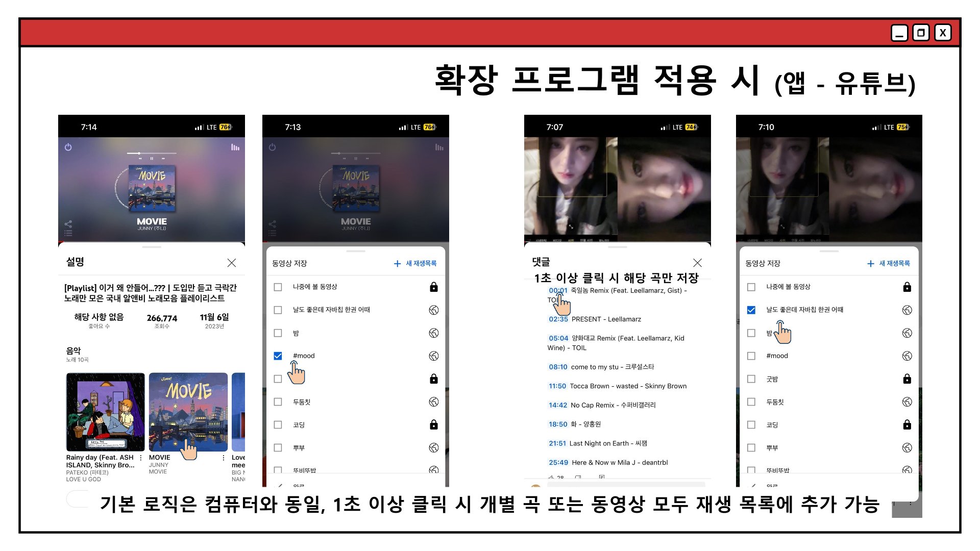The width and height of the screenshot is (980, 551).
Task: Jump to the 05:04 양화대교 Remix timestamp
Action: pos(558,338)
